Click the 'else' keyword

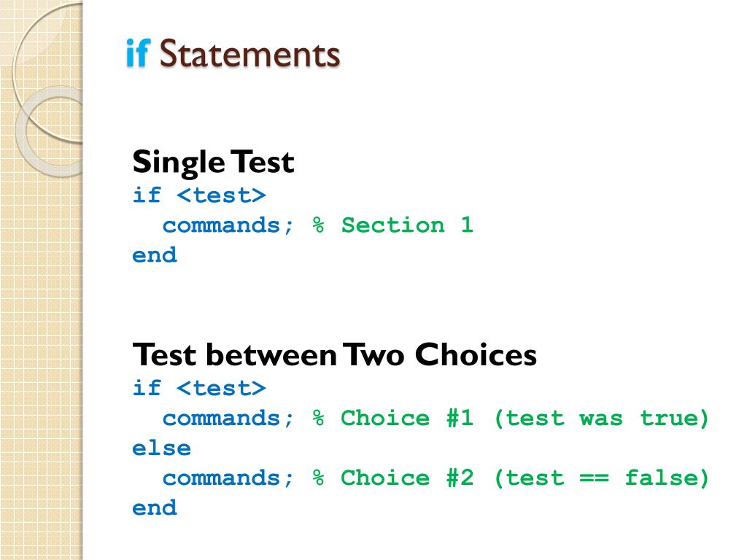(161, 448)
